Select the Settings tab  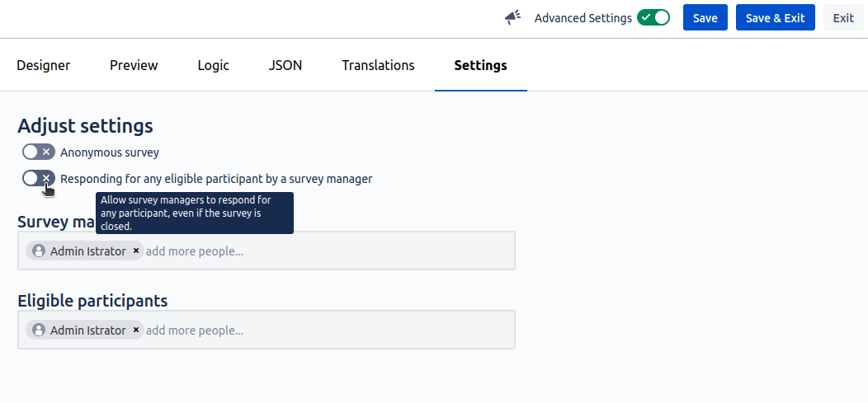pyautogui.click(x=480, y=65)
